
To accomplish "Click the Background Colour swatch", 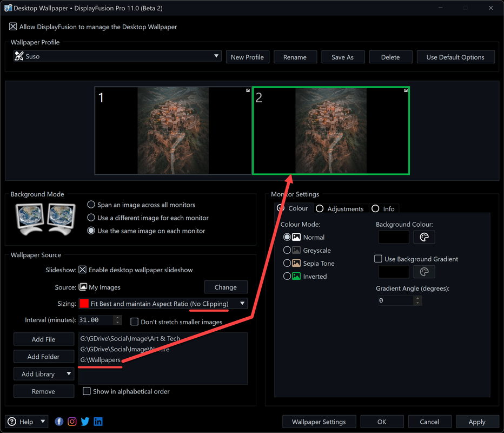I will coord(394,237).
